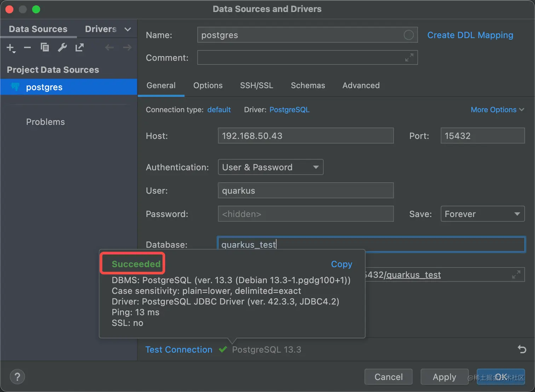Viewport: 535px width, 392px height.
Task: Click the make global export arrow icon
Action: point(80,47)
